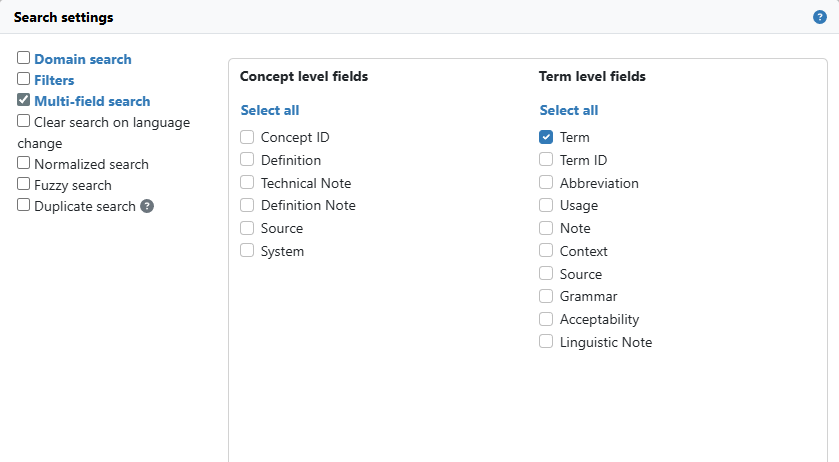839x462 pixels.
Task: Click the Concept ID label text
Action: (295, 138)
